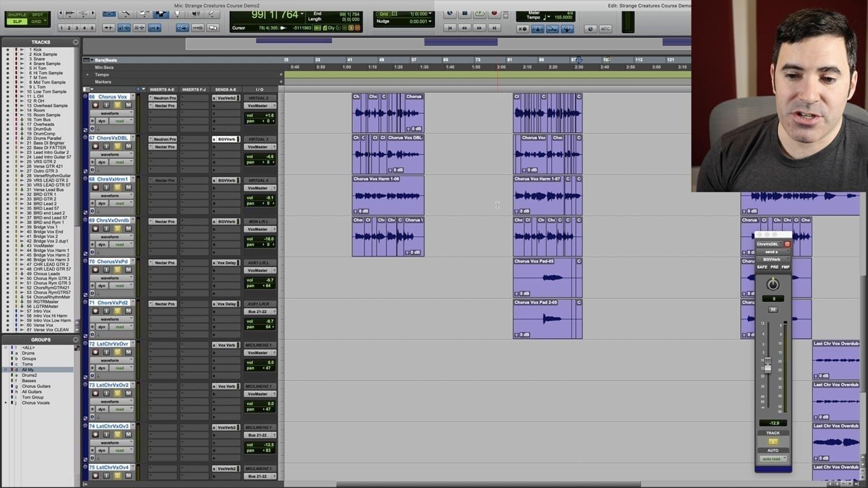Select the Kick Sample track in Tracks list
The image size is (868, 488).
point(45,54)
